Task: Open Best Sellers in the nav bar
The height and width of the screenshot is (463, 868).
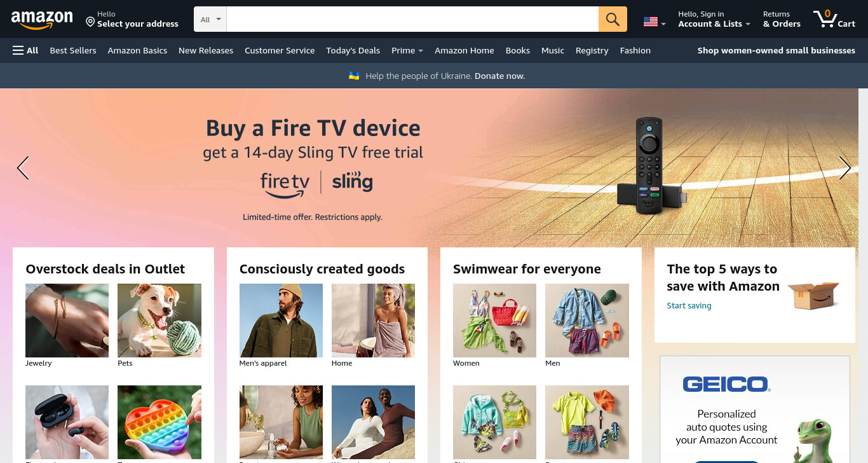Action: pyautogui.click(x=73, y=50)
